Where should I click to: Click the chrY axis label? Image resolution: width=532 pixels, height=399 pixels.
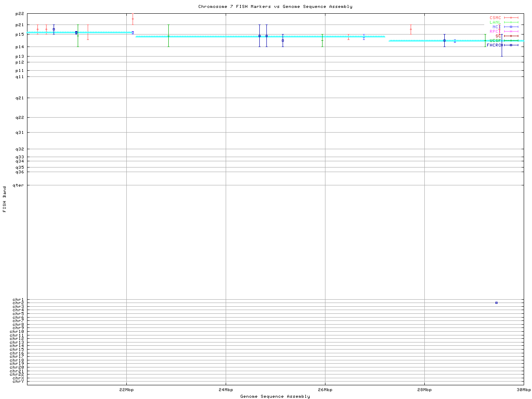pos(18,382)
